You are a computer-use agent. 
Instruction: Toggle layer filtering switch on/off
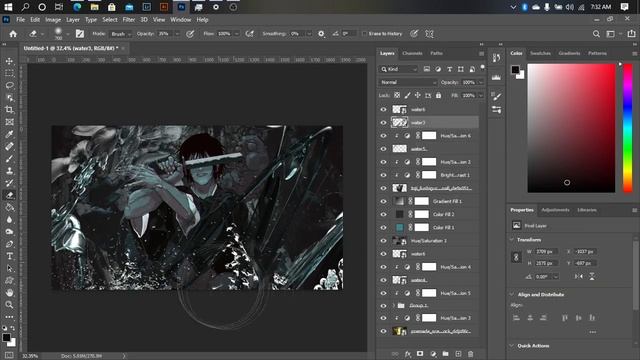482,68
